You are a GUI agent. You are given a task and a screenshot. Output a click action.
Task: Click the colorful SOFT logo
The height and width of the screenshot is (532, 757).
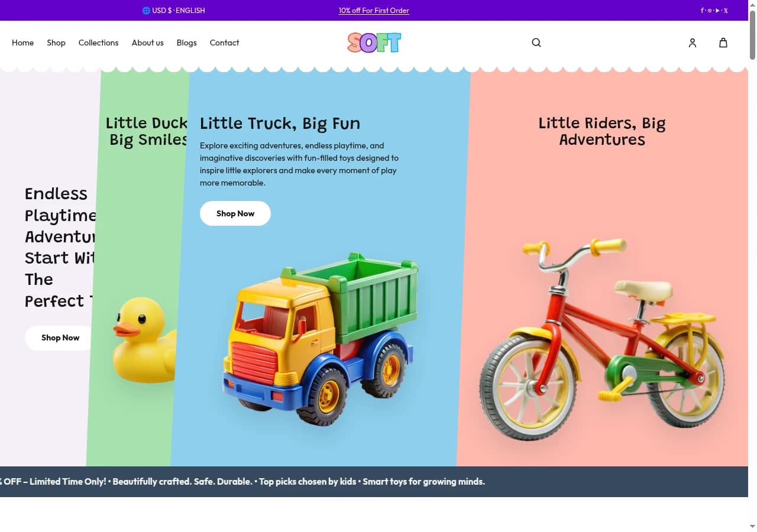[374, 43]
